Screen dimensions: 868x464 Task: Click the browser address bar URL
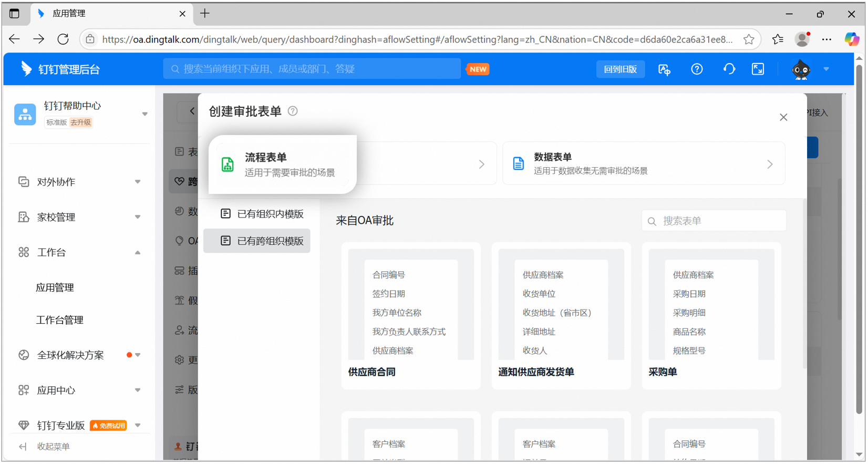click(417, 39)
